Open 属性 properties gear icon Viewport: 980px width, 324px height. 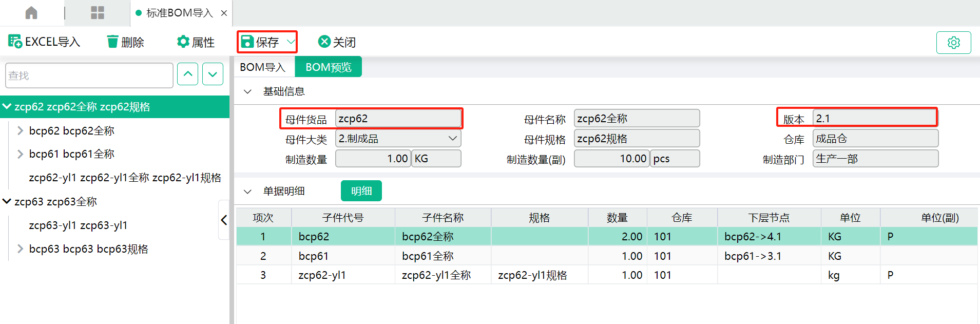point(183,42)
